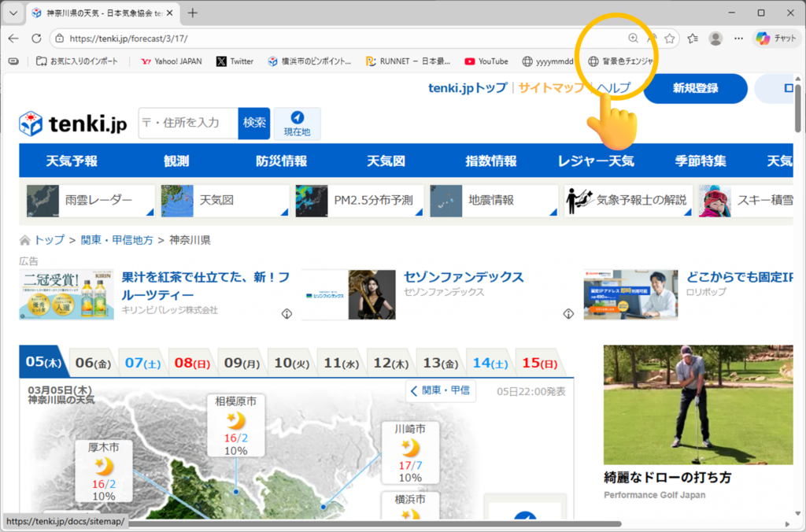Open browser settings and more (…) menu

coord(738,38)
